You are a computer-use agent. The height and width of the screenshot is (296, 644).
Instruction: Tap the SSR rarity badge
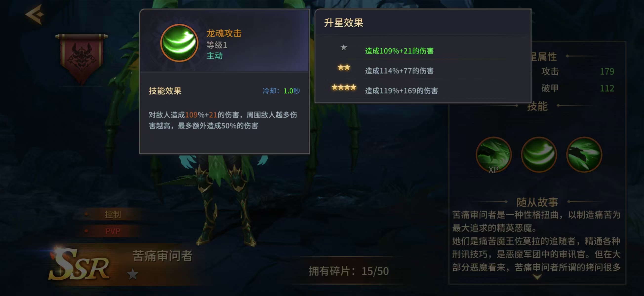click(x=80, y=264)
